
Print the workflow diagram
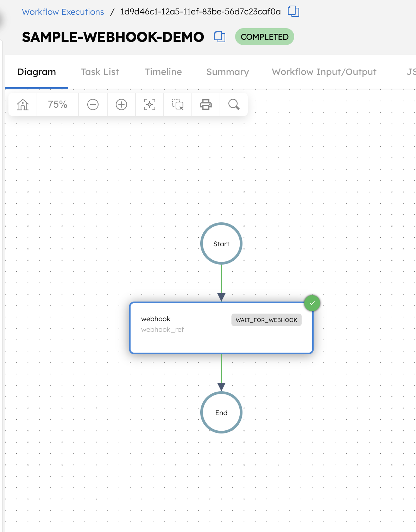point(206,104)
